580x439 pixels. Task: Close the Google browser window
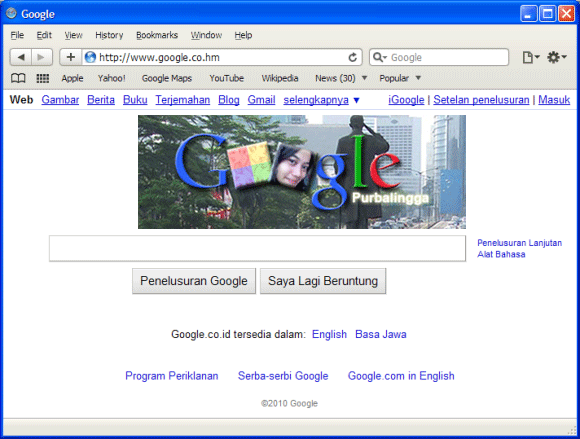tap(566, 14)
